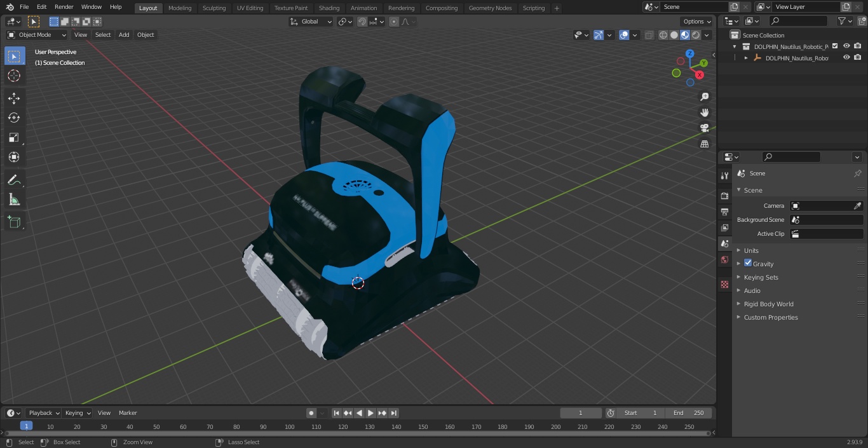This screenshot has height=448, width=868.
Task: Choose the Annotate tool
Action: (14, 180)
